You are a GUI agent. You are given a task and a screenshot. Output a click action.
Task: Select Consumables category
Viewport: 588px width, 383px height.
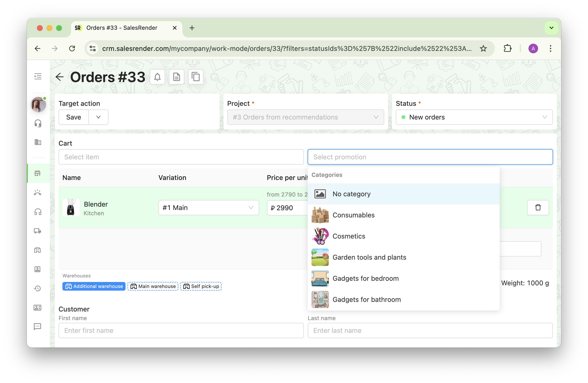403,215
